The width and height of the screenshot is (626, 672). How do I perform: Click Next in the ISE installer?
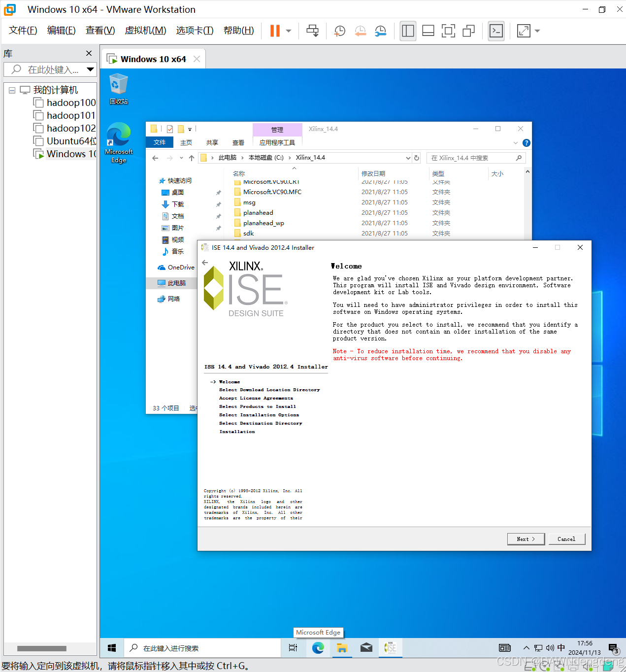526,539
